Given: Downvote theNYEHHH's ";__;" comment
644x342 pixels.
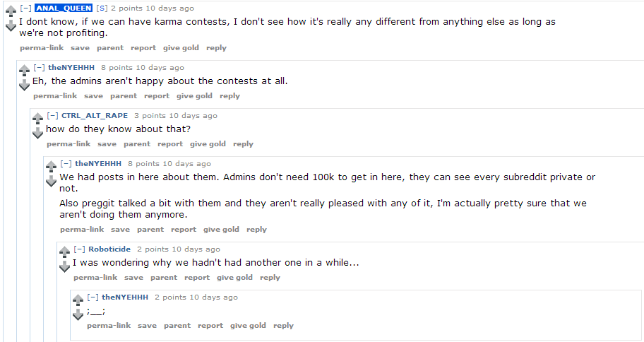Looking at the screenshot, I should pyautogui.click(x=78, y=315).
